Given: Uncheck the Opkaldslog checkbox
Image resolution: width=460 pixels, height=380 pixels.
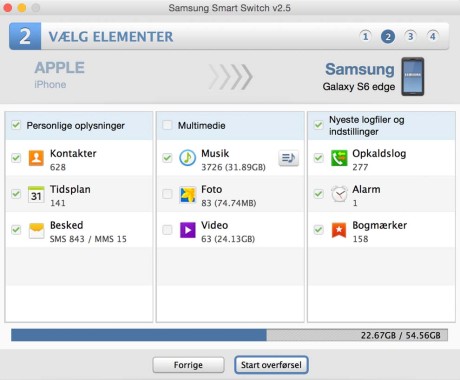Looking at the screenshot, I should coord(318,158).
